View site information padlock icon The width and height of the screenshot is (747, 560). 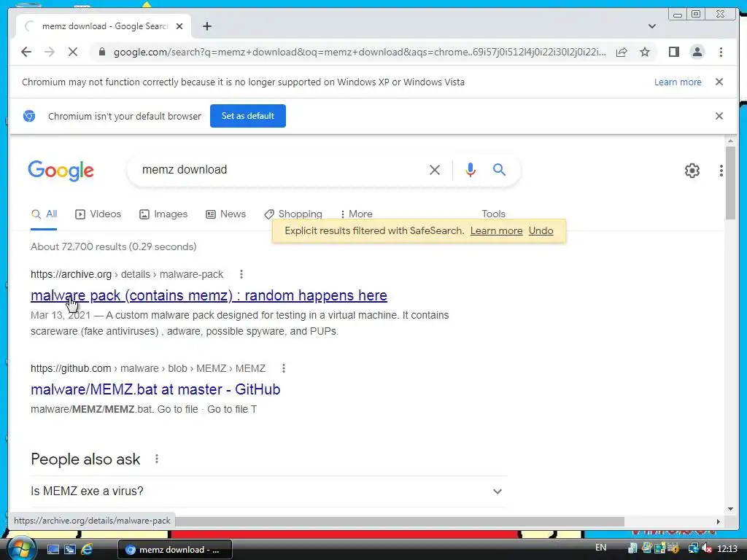[x=102, y=52]
